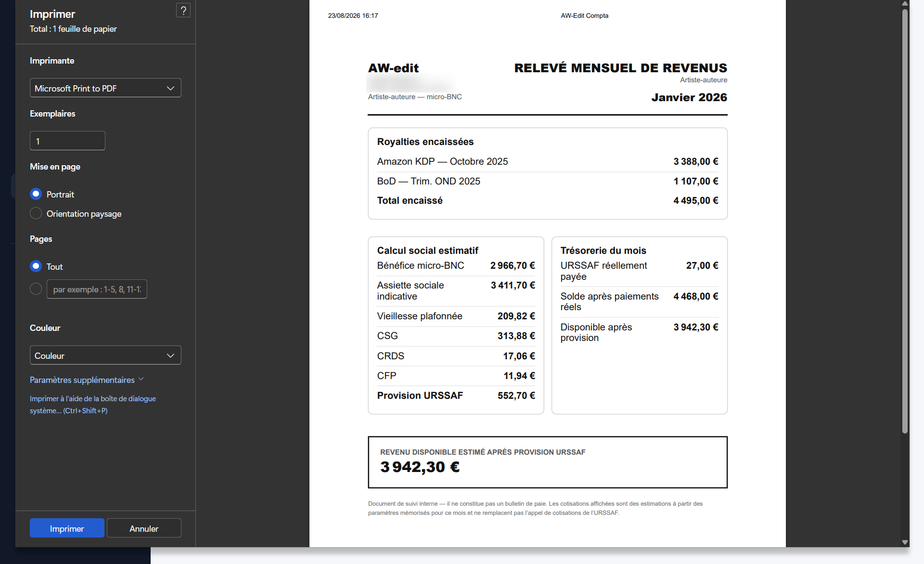
Task: Click 'Disponible après provision' label
Action: (x=596, y=332)
